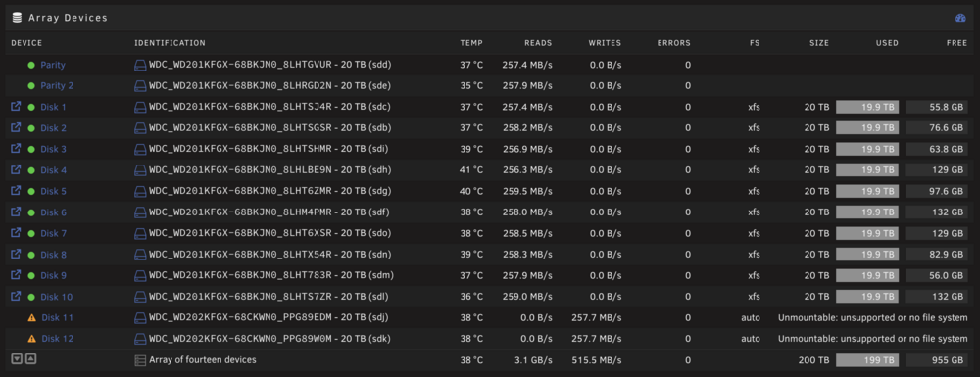
Task: Click the array total free bar showing 955 GB
Action: click(x=937, y=360)
